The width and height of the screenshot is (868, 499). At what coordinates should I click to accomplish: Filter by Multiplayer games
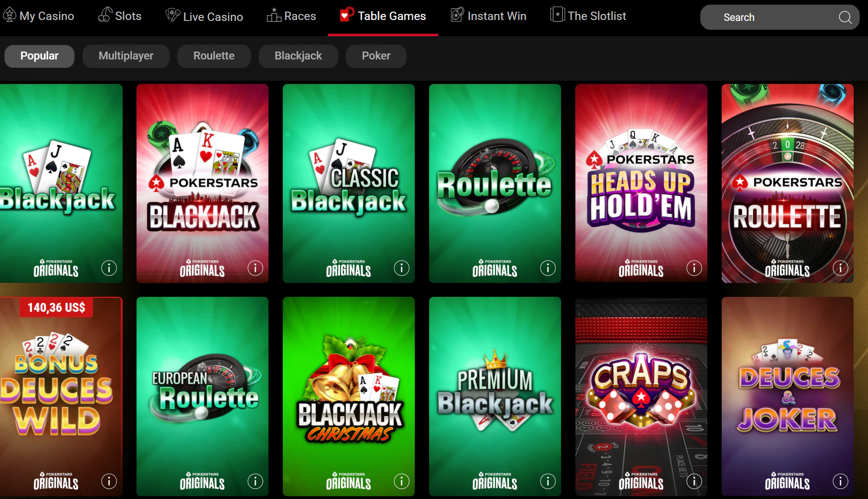click(x=126, y=56)
